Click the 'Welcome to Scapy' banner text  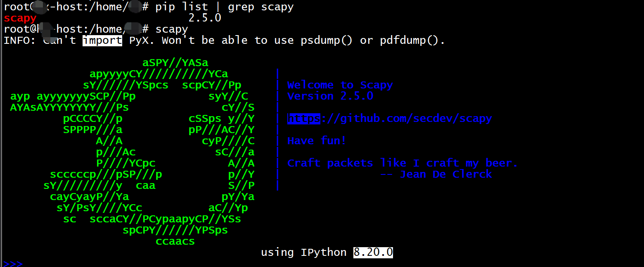[x=340, y=85]
